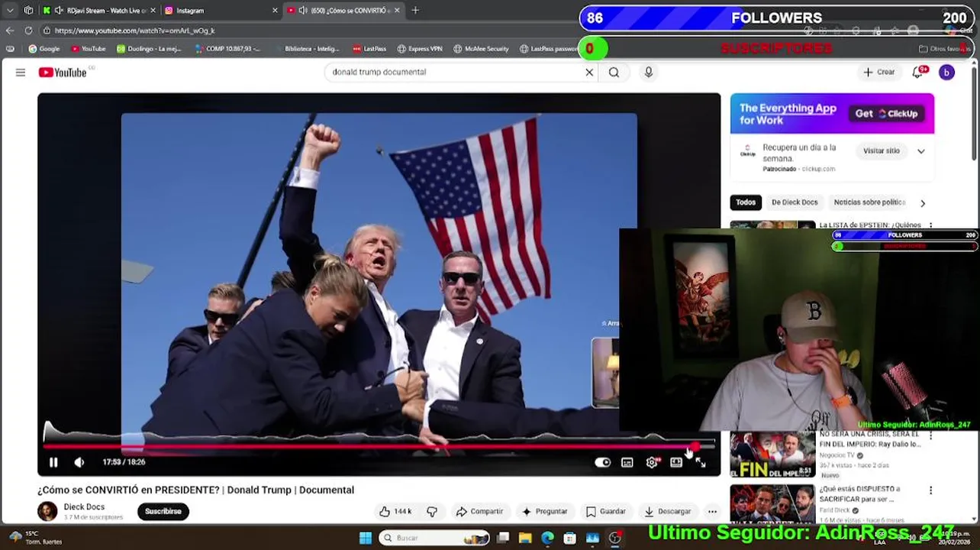The width and height of the screenshot is (980, 550).
Task: Open the account avatar menu
Action: [x=946, y=73]
